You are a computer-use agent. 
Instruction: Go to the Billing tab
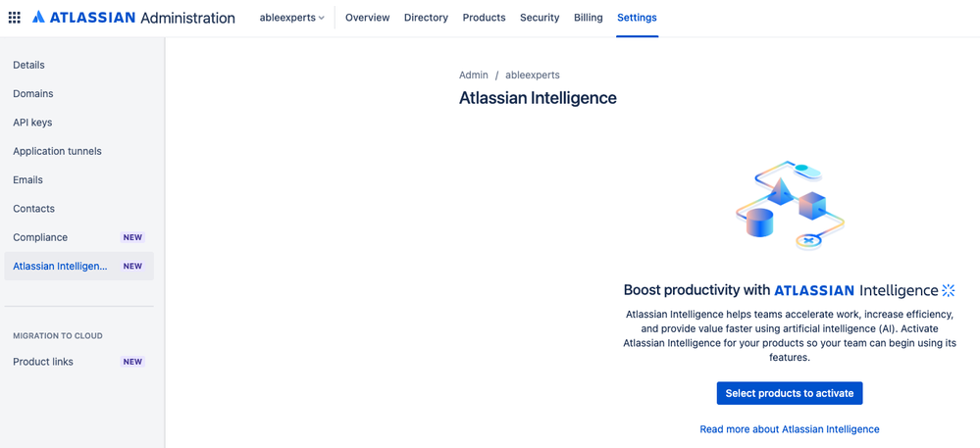[589, 18]
